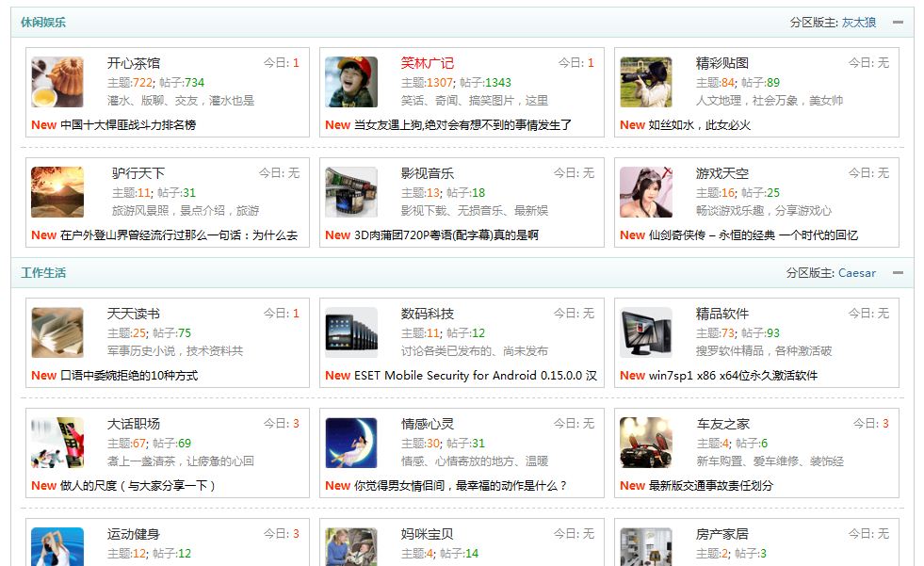Screen dimensions: 924x566
Task: Click 今日: 3 counter for 车友之家
Action: click(x=871, y=424)
